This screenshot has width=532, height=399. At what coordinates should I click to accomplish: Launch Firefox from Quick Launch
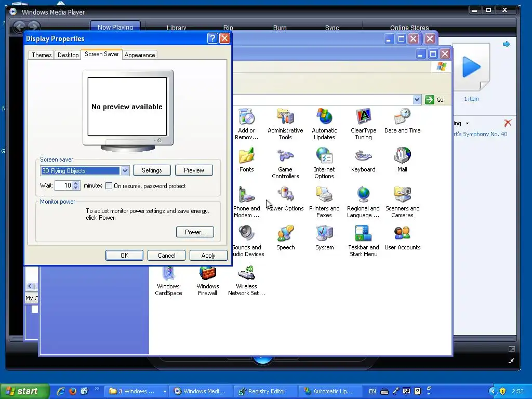point(73,391)
